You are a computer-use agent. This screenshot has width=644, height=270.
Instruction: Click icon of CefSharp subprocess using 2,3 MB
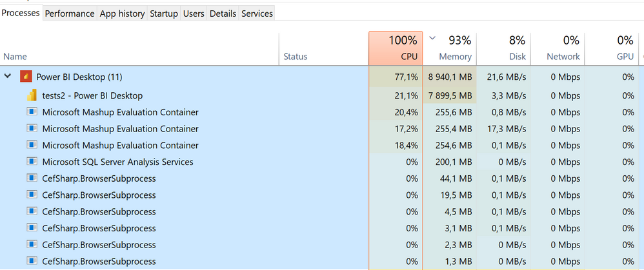(32, 245)
